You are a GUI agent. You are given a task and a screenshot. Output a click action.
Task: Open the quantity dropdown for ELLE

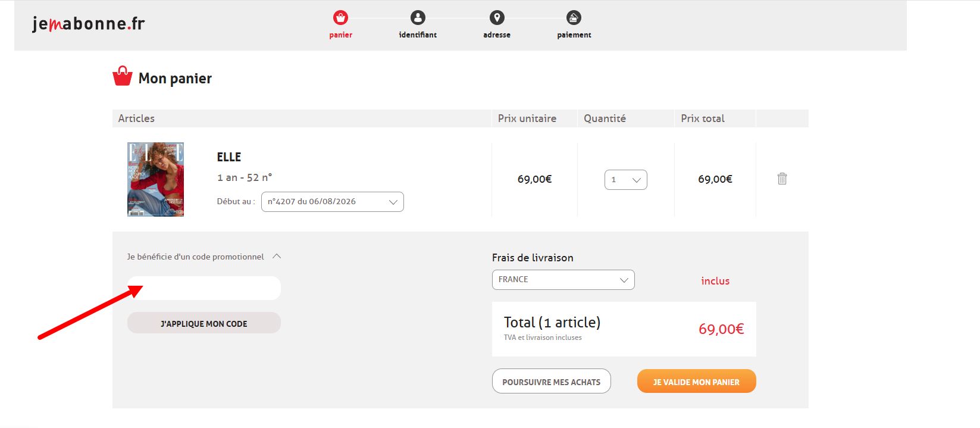tap(625, 180)
